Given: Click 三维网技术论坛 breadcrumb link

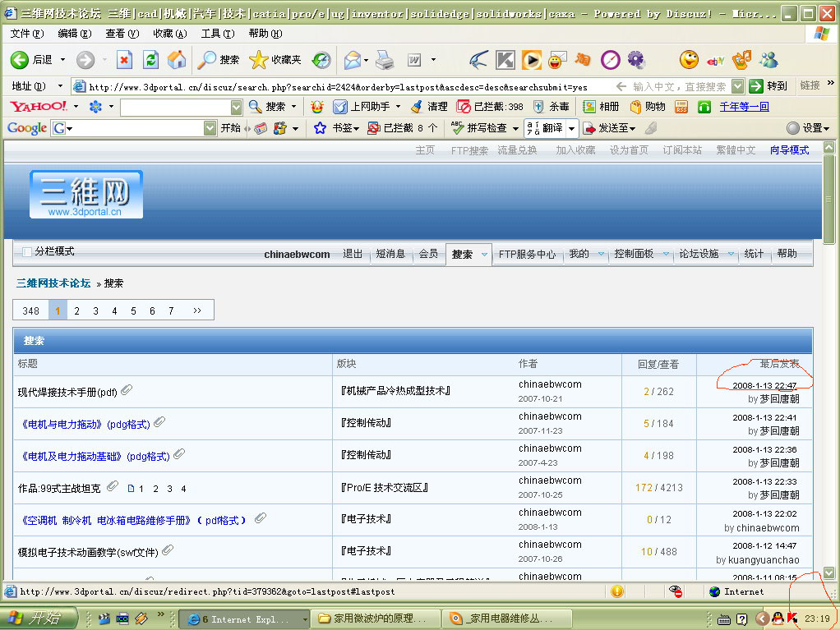Looking at the screenshot, I should (53, 283).
